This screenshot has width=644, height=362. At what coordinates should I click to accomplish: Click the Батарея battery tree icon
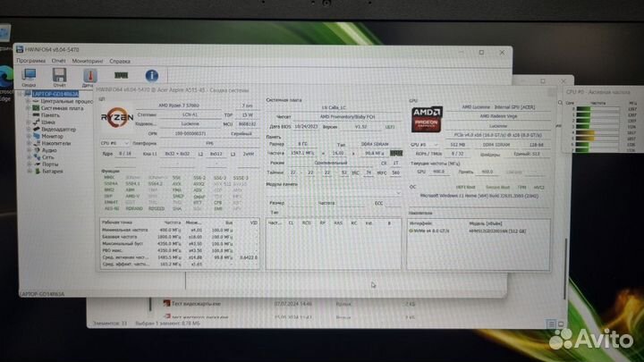pyautogui.click(x=37, y=171)
